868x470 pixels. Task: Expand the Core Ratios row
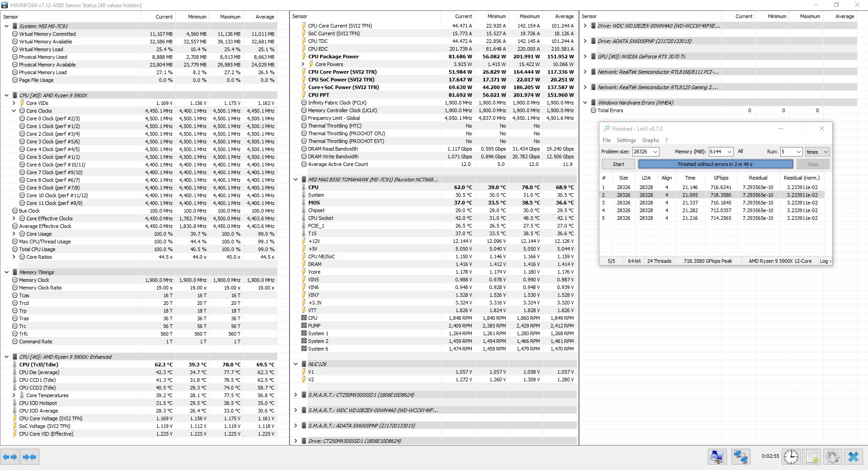tap(14, 257)
